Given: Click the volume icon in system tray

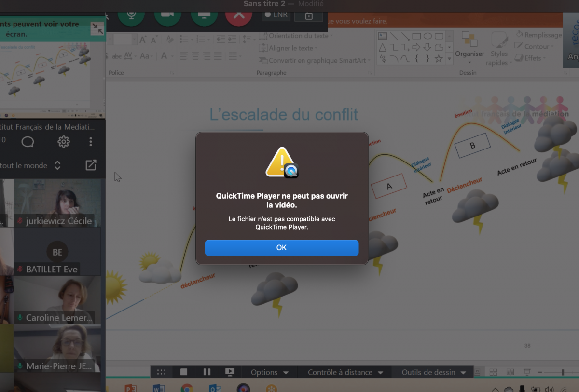Looking at the screenshot, I should pos(549,389).
